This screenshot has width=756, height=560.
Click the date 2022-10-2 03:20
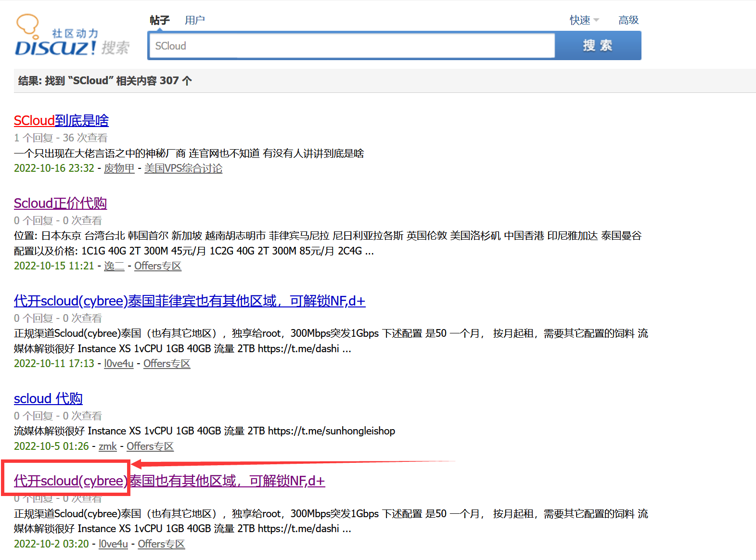51,544
